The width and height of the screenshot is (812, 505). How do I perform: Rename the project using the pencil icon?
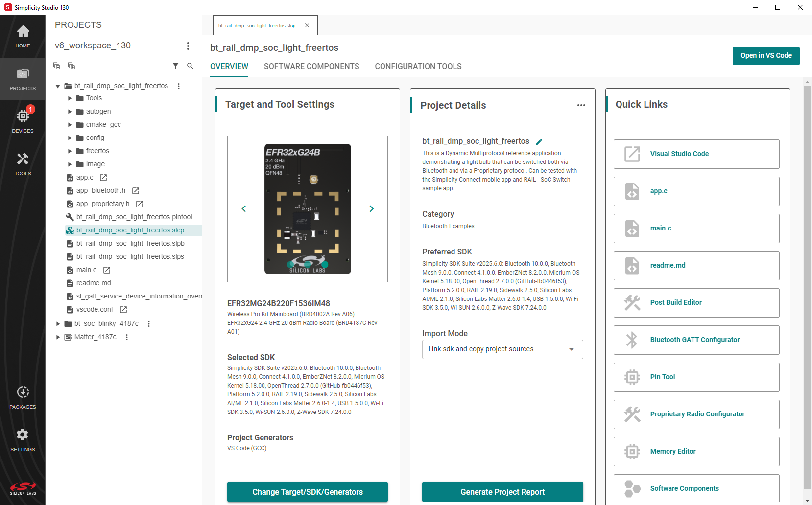point(539,141)
